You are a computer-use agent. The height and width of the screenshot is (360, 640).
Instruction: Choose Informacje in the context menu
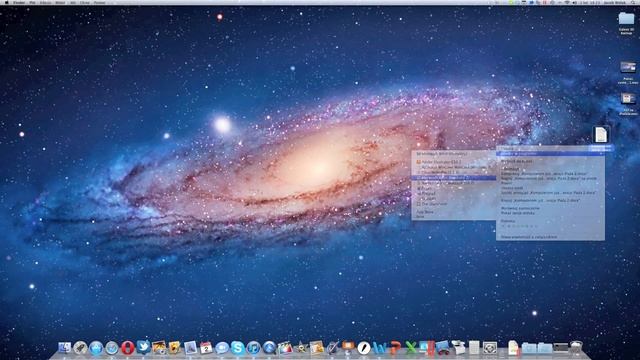[550, 169]
